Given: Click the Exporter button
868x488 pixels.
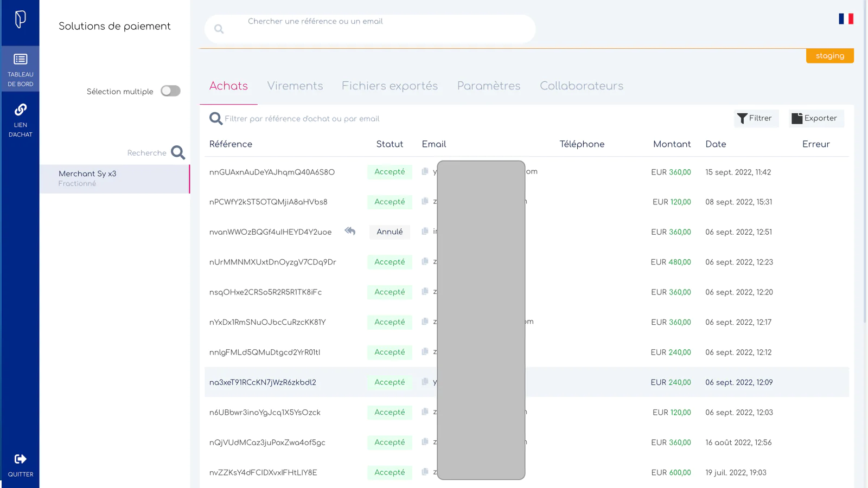Looking at the screenshot, I should tap(815, 118).
